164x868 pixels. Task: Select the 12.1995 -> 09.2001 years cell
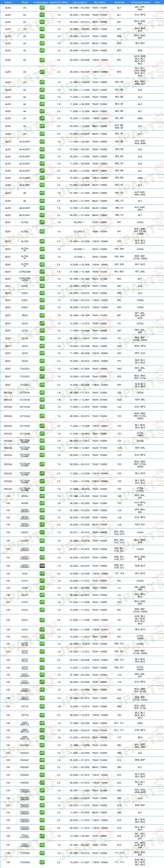click(x=80, y=836)
